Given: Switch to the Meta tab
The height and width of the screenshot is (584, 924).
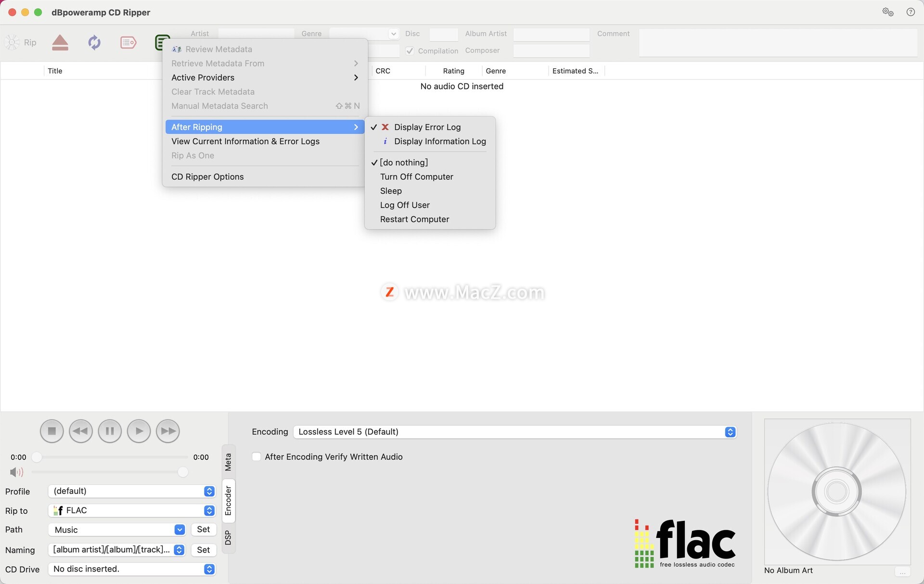Looking at the screenshot, I should pos(228,462).
